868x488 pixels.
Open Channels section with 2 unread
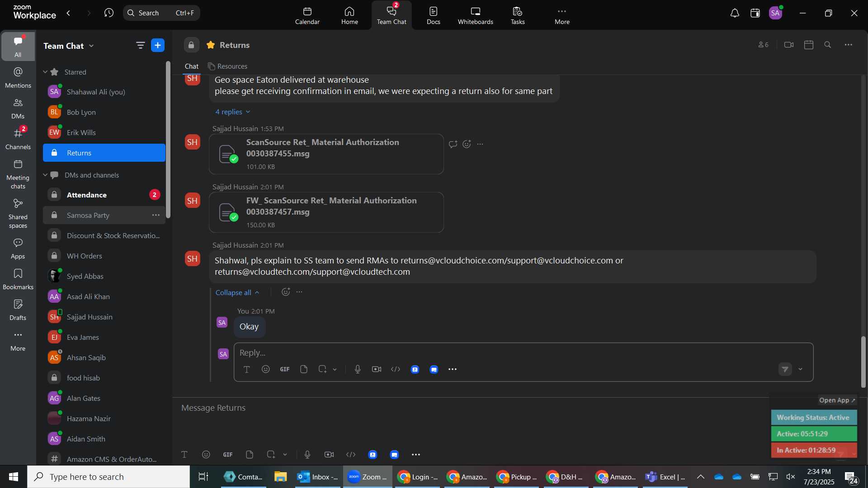coord(18,139)
